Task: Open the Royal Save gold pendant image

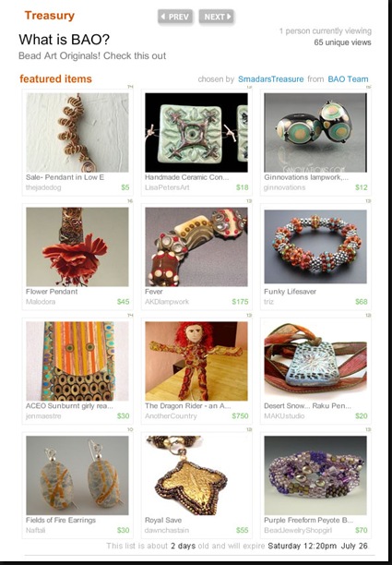Action: click(196, 475)
